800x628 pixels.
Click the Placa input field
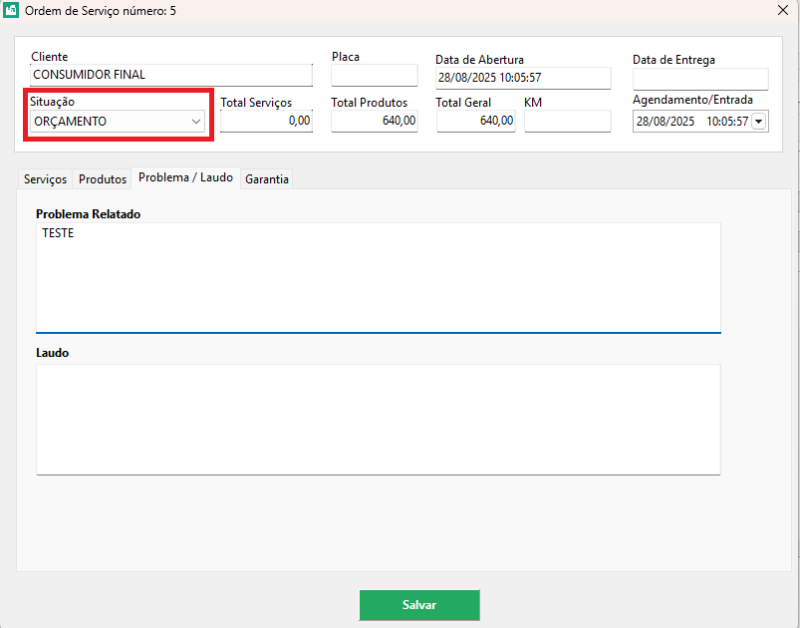click(374, 75)
